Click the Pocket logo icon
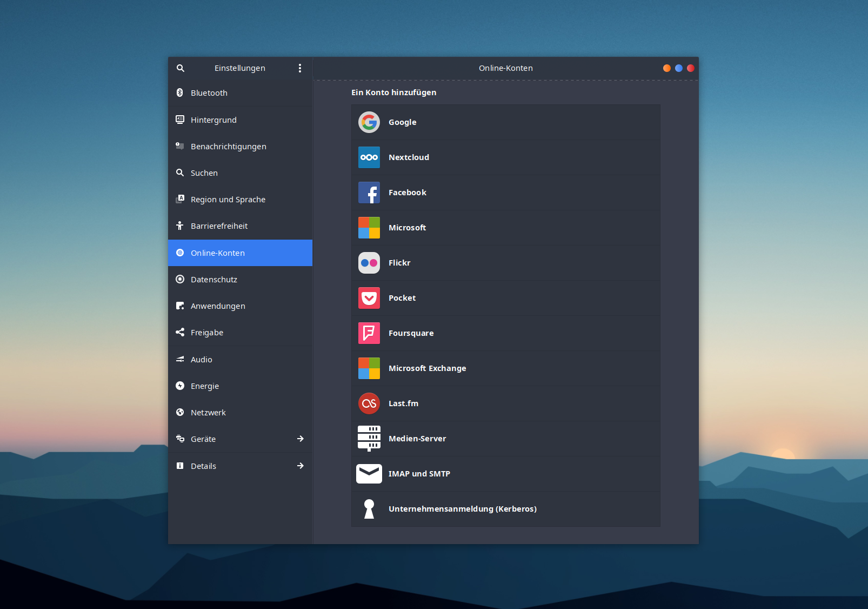 coord(369,298)
